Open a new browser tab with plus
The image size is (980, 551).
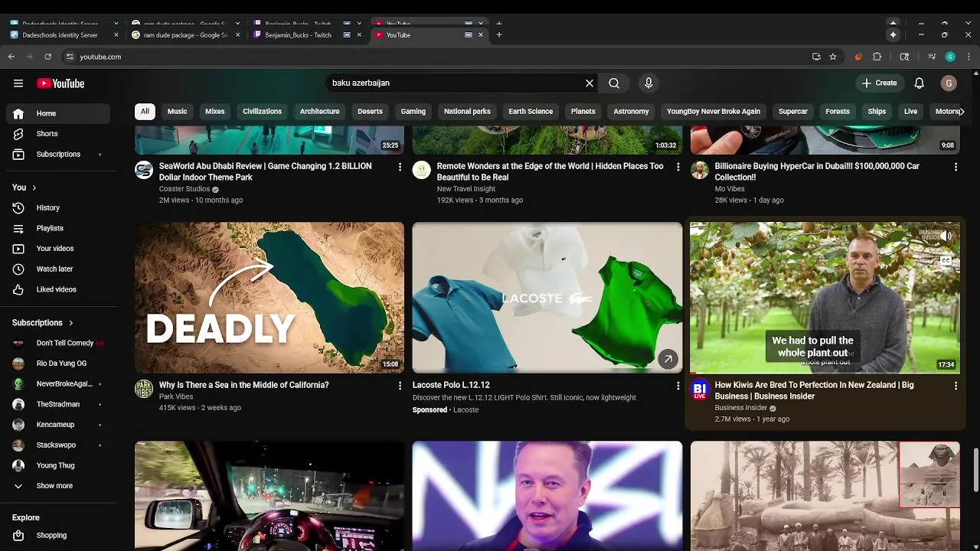coord(498,34)
